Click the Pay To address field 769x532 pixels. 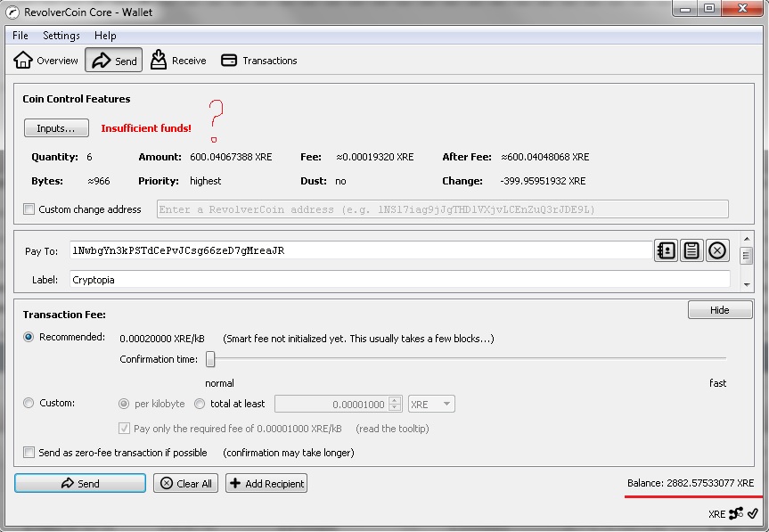361,250
